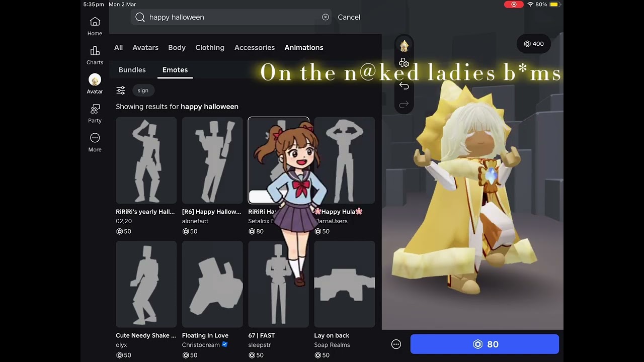This screenshot has height=362, width=644.
Task: Open the Charts section
Action: 95,55
